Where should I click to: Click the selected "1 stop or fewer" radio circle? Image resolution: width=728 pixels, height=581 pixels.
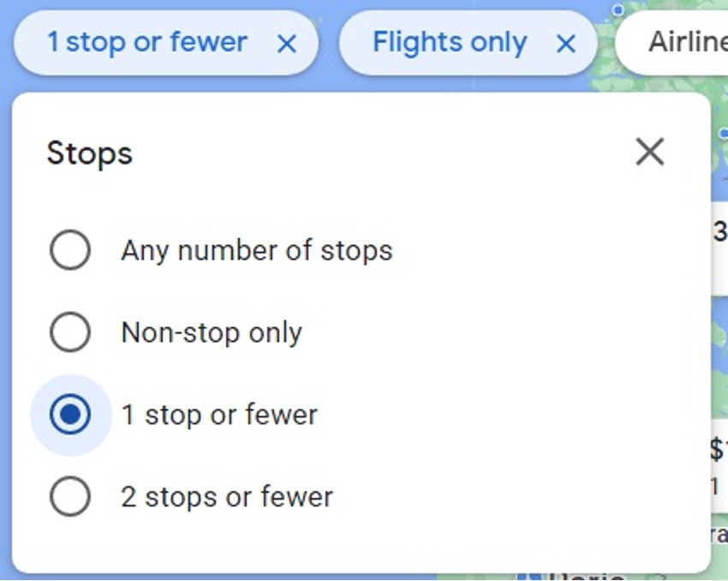pos(70,415)
